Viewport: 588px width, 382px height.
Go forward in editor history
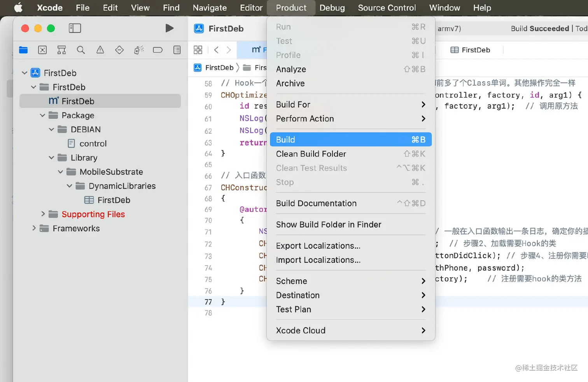(x=229, y=50)
